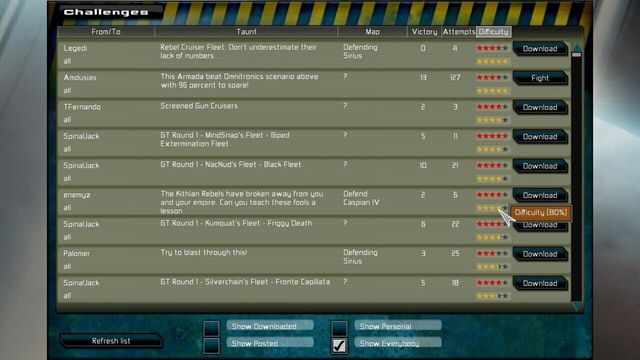Click the 127 attempts value
Viewport: 640px width, 360px height.
tap(455, 78)
